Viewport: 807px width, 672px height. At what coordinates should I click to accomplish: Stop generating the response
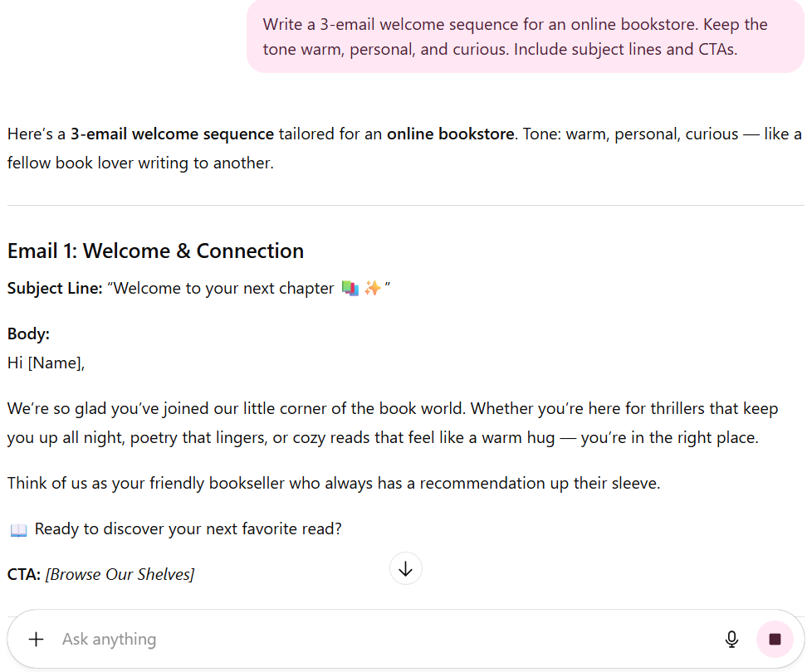(775, 639)
